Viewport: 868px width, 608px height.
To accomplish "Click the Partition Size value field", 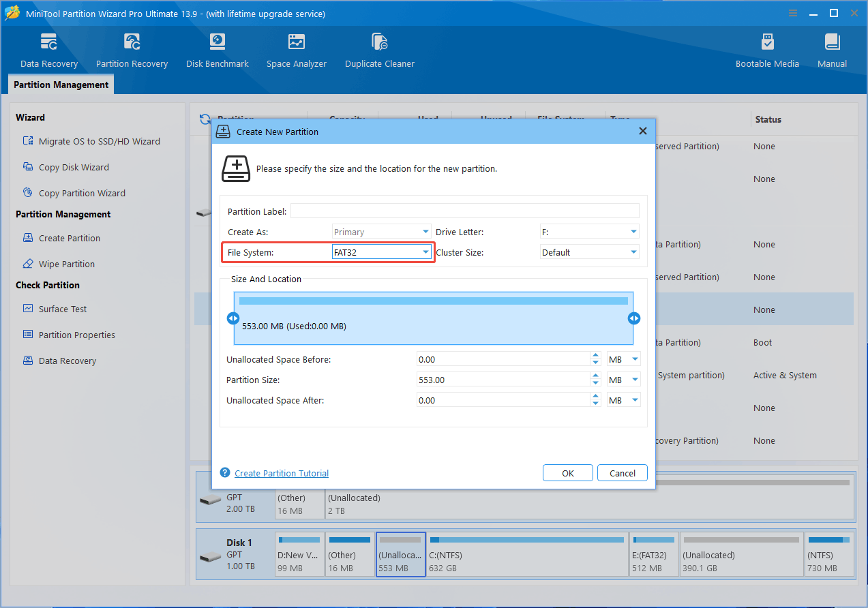I will pyautogui.click(x=503, y=380).
